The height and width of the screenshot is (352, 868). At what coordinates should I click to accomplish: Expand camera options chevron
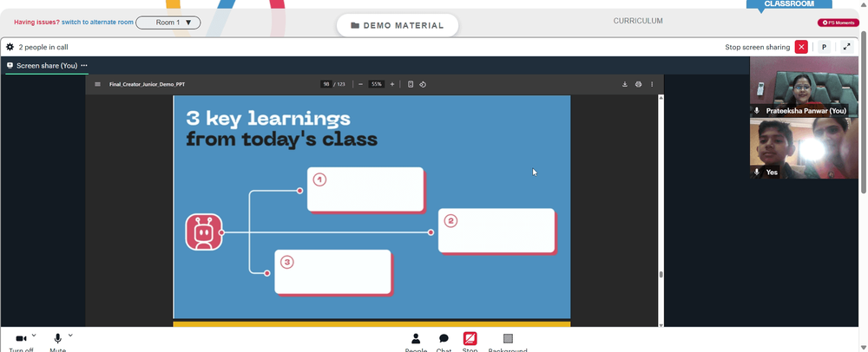[34, 335]
